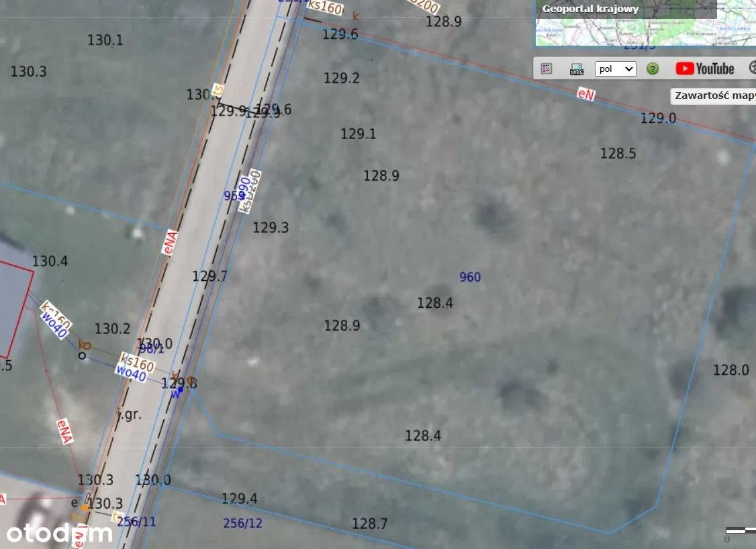The image size is (756, 549).
Task: Open the map legend icon
Action: coord(547,69)
